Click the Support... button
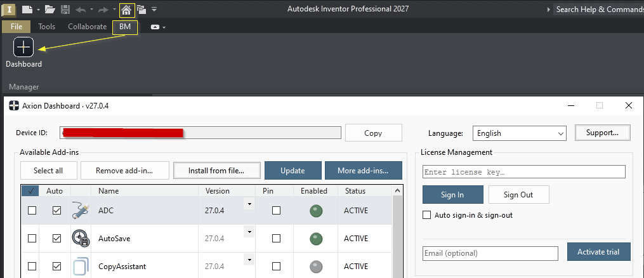644x278 pixels. 603,133
